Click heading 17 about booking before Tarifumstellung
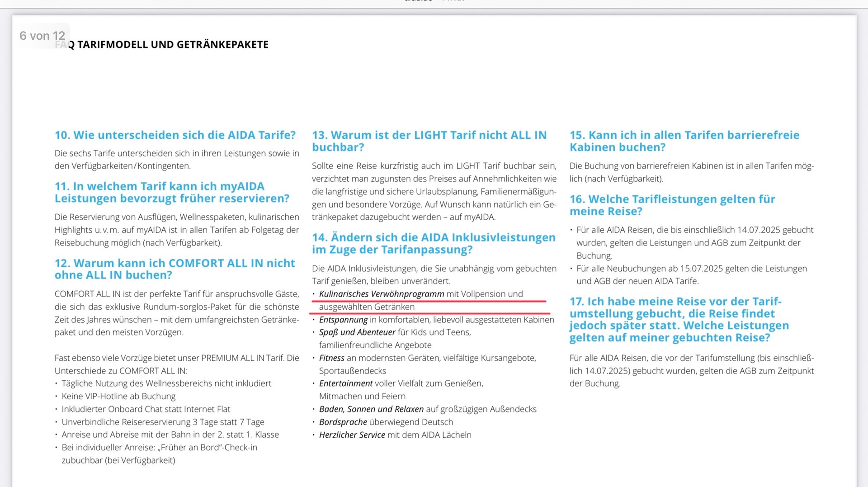The image size is (868, 487). pyautogui.click(x=679, y=319)
